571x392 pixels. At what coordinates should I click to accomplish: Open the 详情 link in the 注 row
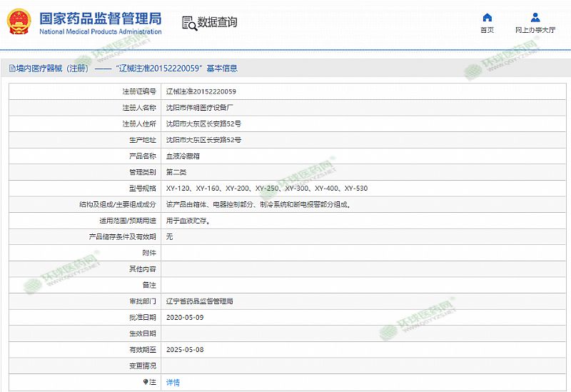coord(173,382)
